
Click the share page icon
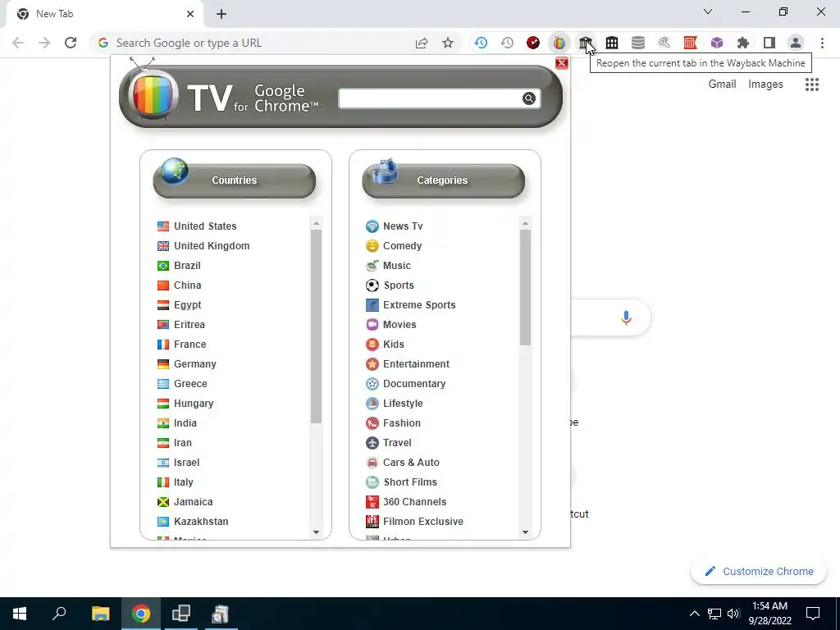(x=422, y=43)
